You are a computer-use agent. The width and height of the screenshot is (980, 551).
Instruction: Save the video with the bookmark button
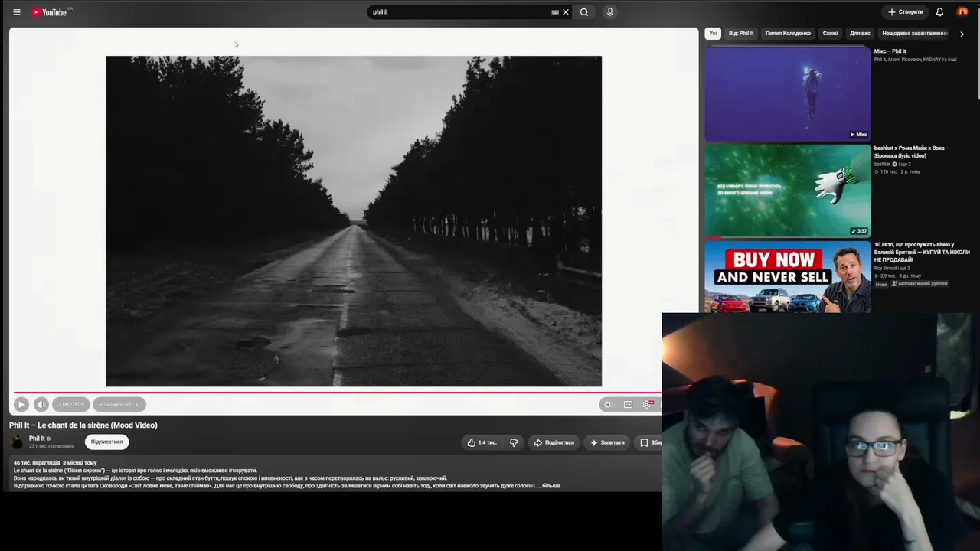tap(649, 442)
